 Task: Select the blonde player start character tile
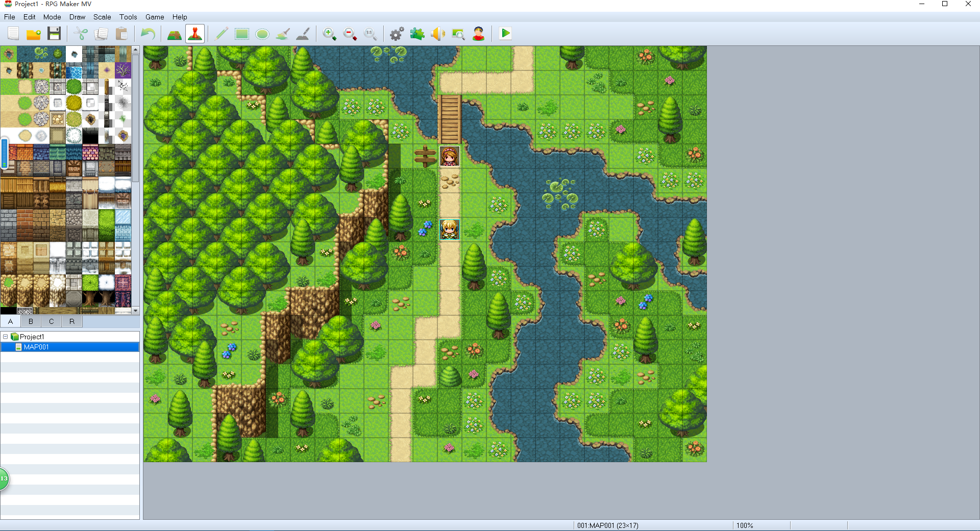(x=450, y=230)
